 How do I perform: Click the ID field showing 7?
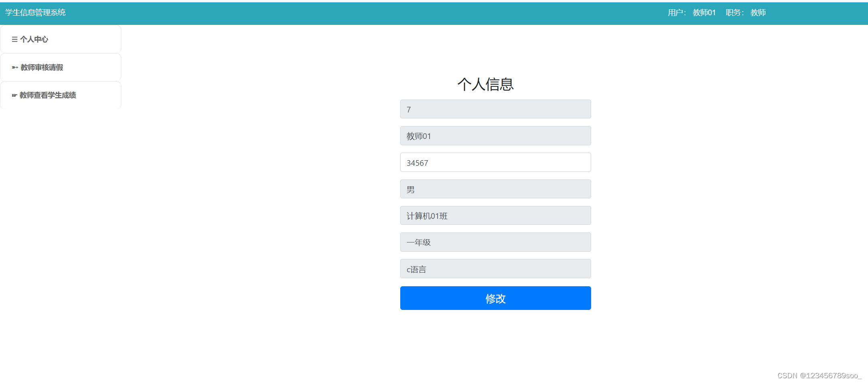(495, 109)
